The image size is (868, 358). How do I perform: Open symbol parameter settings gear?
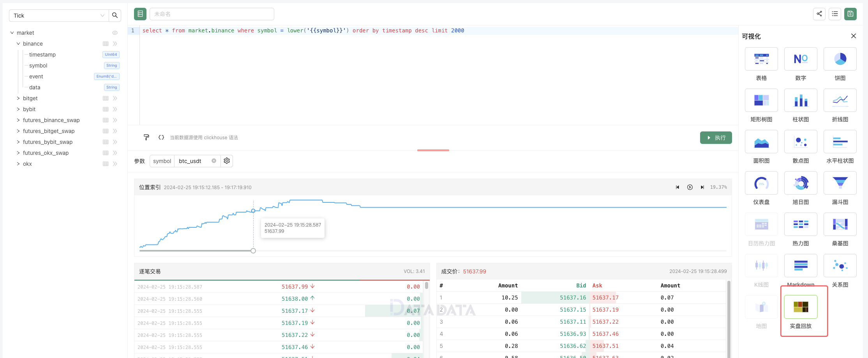[227, 161]
